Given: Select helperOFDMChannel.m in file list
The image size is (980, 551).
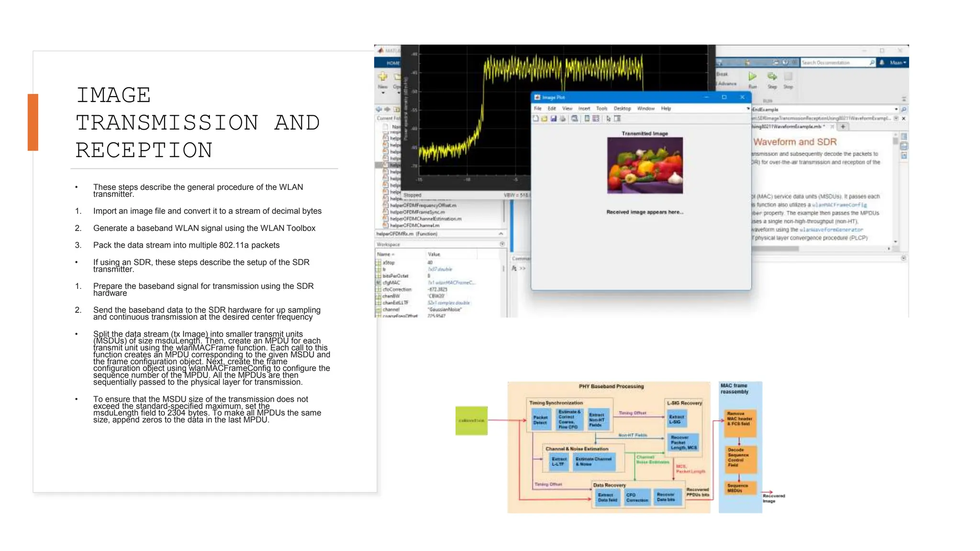Looking at the screenshot, I should (414, 225).
